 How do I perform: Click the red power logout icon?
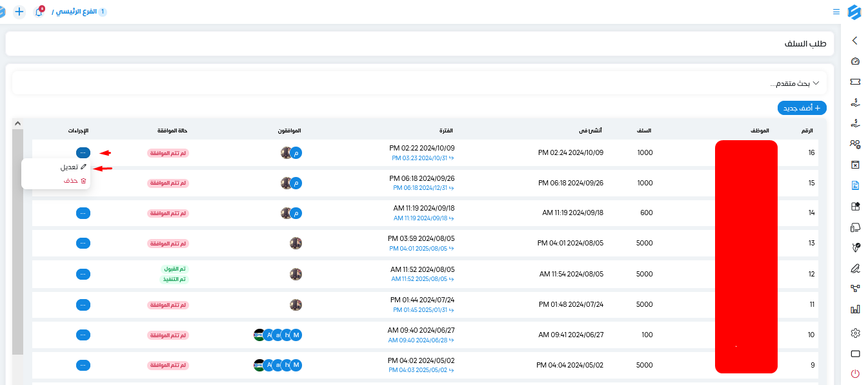coord(855,373)
